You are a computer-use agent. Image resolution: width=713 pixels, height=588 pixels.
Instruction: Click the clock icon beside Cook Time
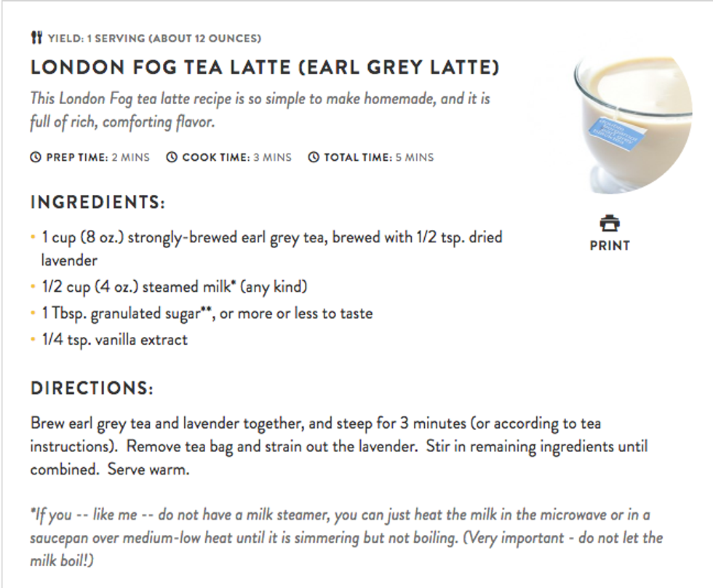[x=172, y=157]
